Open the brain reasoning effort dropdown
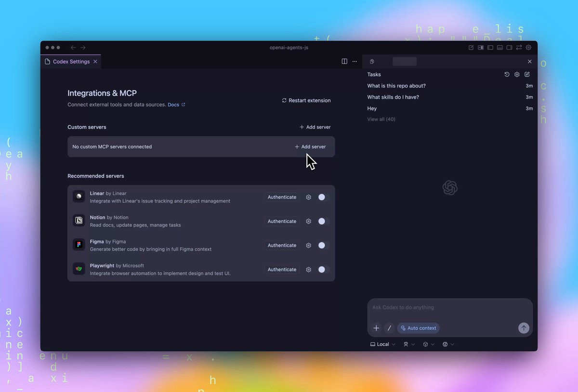Screen dimensions: 578x392 coord(448,344)
